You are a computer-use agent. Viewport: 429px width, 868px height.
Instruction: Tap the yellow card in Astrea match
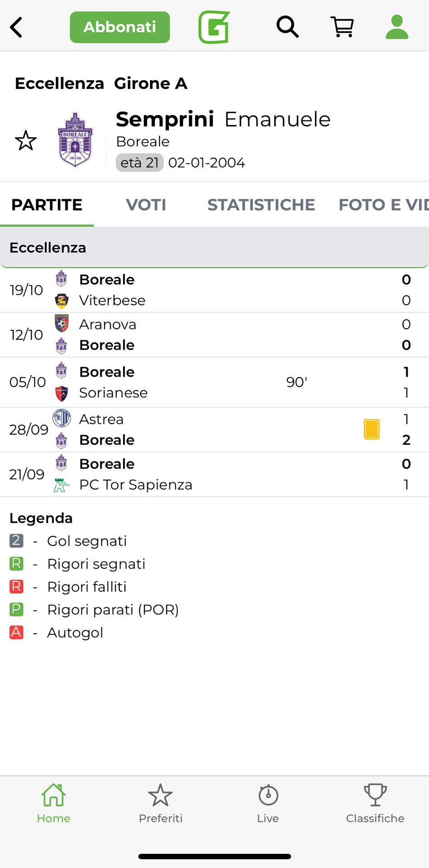pos(371,429)
